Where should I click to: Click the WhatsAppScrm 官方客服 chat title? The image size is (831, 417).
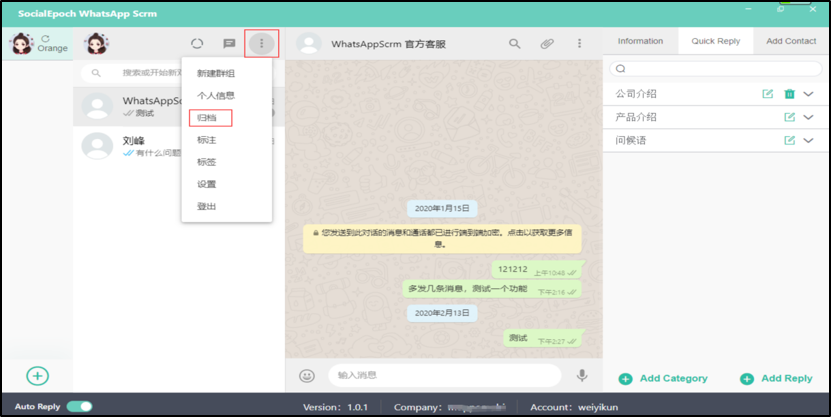[x=388, y=44]
